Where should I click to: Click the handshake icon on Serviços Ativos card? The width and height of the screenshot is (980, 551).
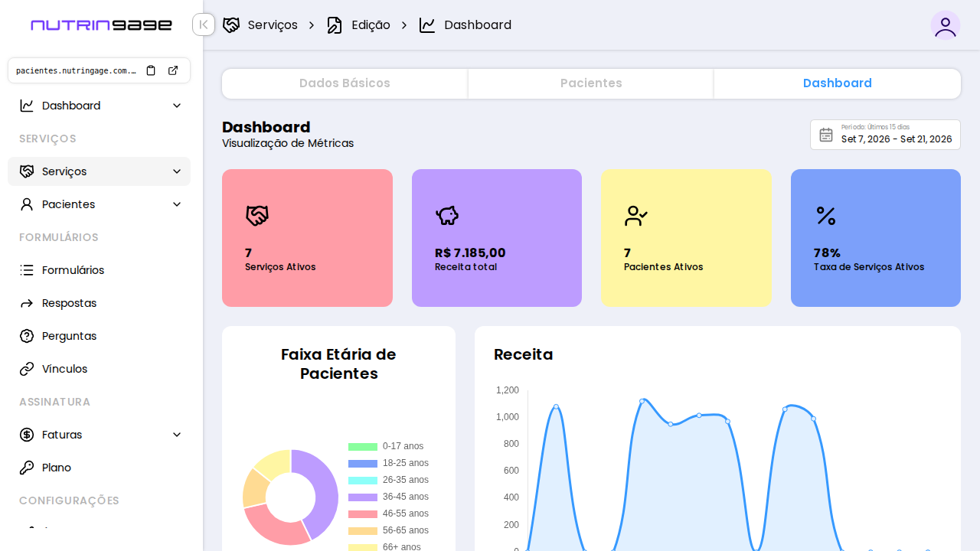tap(257, 216)
